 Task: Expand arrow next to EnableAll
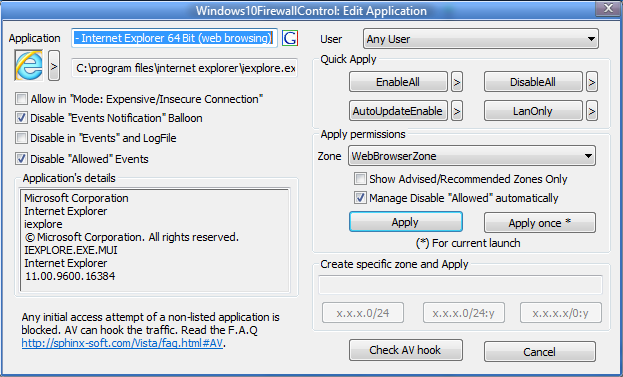[457, 82]
